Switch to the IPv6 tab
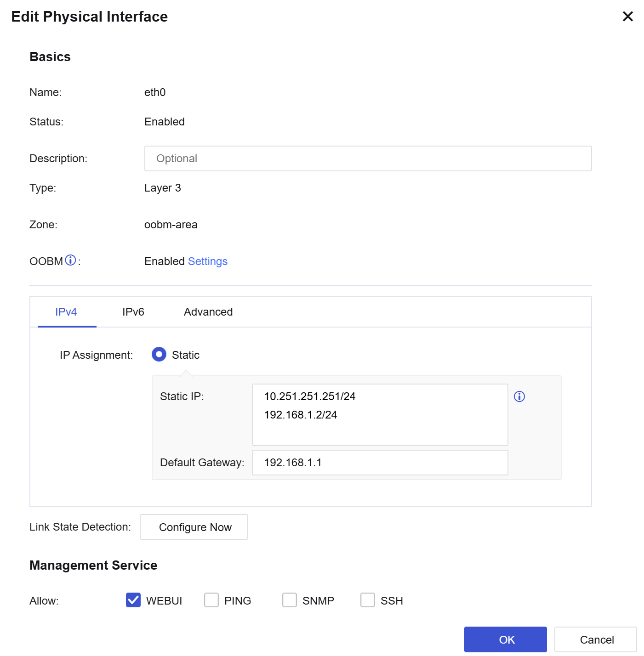The height and width of the screenshot is (656, 644). [133, 312]
